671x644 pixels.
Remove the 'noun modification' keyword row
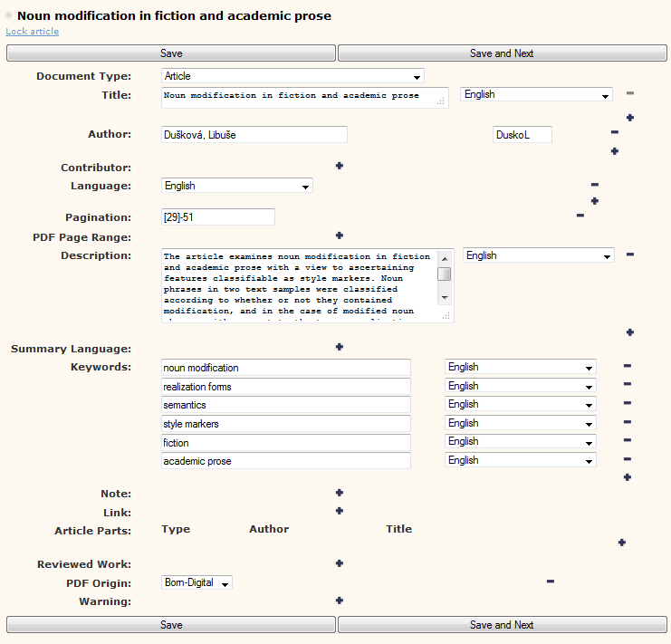627,366
